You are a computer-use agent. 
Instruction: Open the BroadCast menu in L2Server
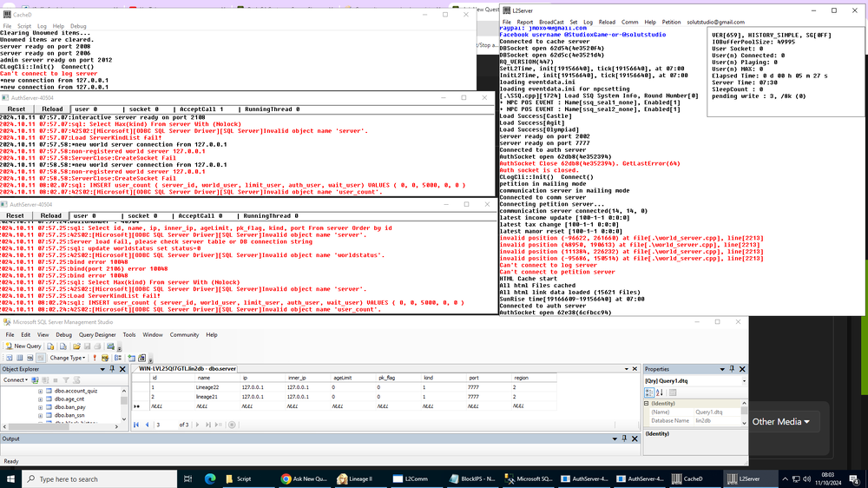551,22
